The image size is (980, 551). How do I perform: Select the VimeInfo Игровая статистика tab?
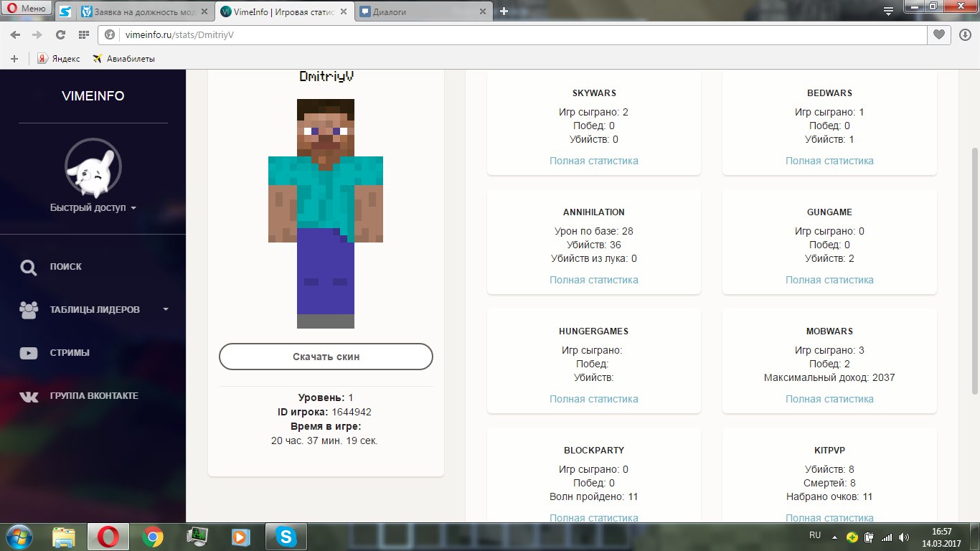click(x=286, y=11)
